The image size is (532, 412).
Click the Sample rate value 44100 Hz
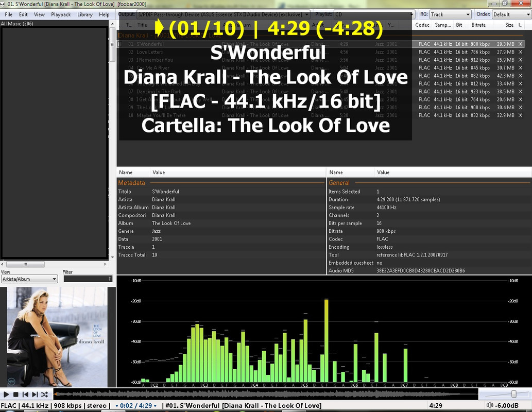point(386,208)
